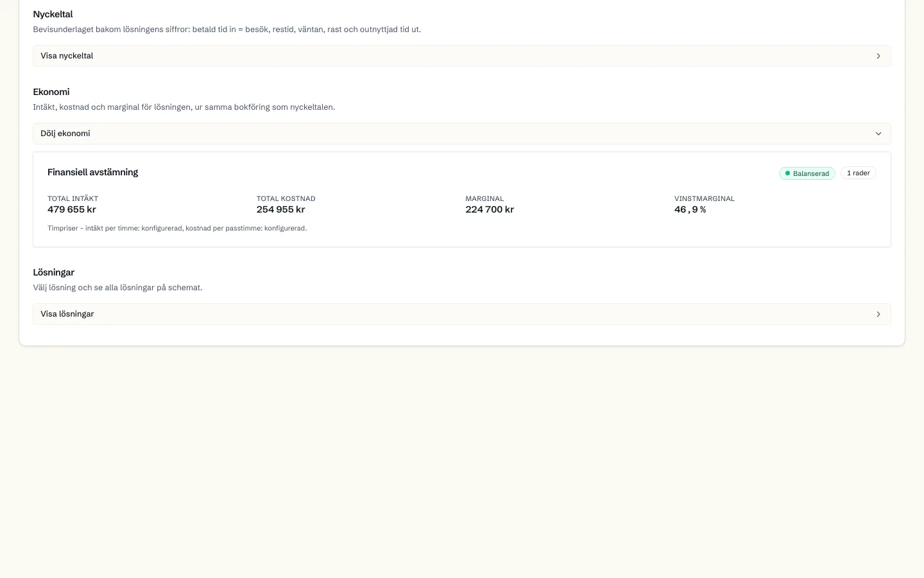Click the 1 rader badge
The width and height of the screenshot is (924, 578).
859,173
